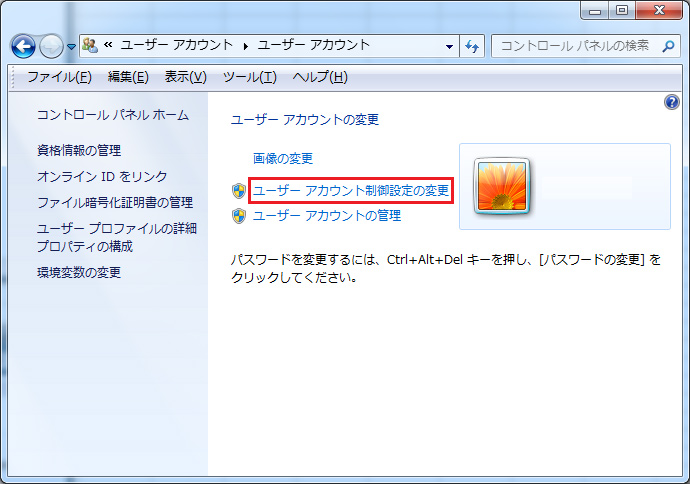Click the orange flower account picture
Viewport: 690px width, 484px height.
tap(502, 186)
